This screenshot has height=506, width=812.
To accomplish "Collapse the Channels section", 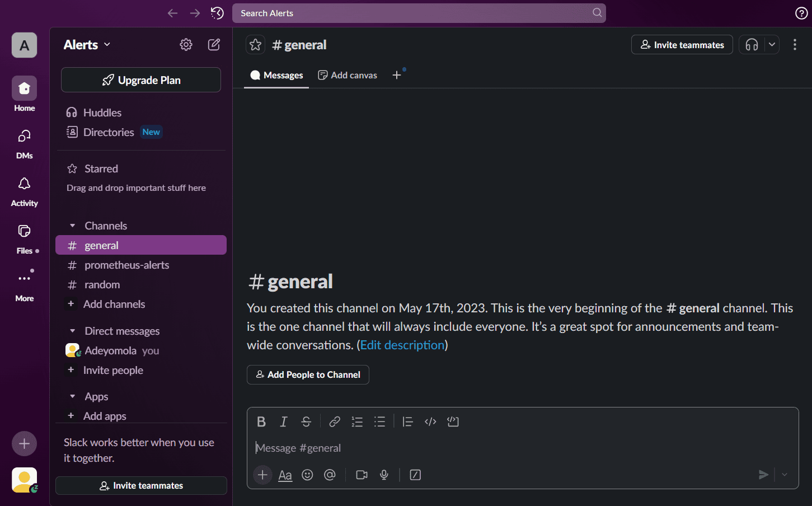I will (x=72, y=226).
